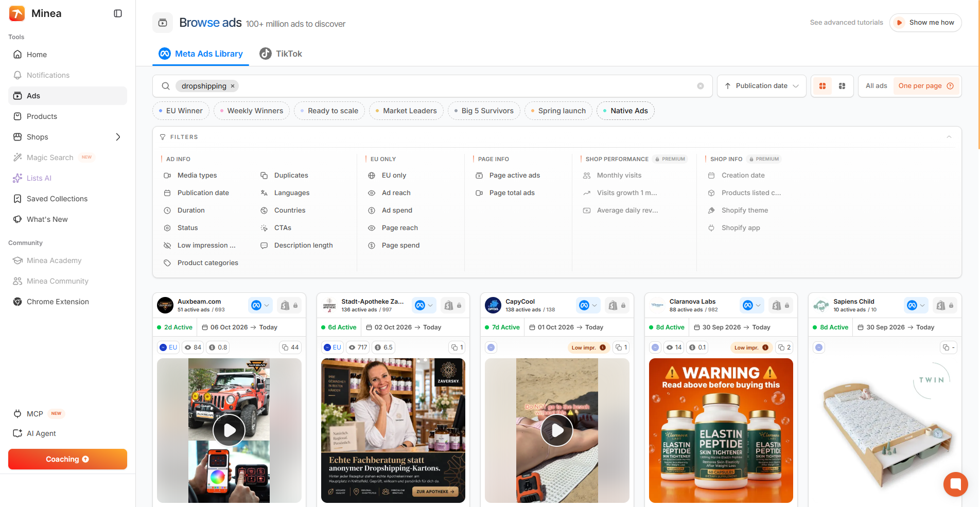Collapse the Filters panel chevron
This screenshot has height=507, width=980.
tap(949, 137)
